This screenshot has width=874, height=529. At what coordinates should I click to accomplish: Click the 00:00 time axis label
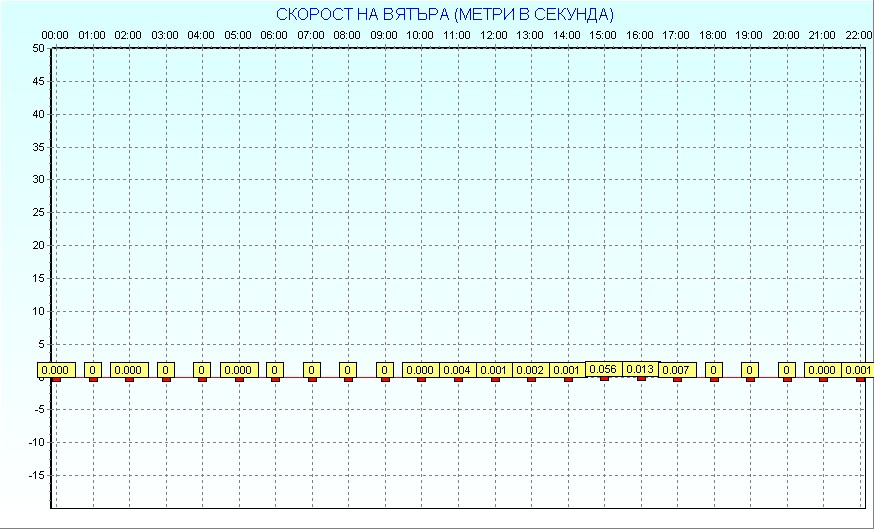coord(55,35)
